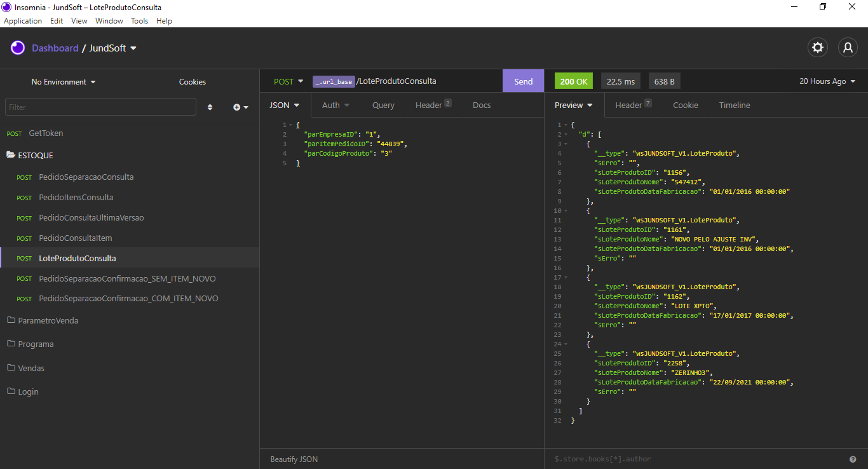Send the request
This screenshot has width=868, height=469.
[523, 81]
